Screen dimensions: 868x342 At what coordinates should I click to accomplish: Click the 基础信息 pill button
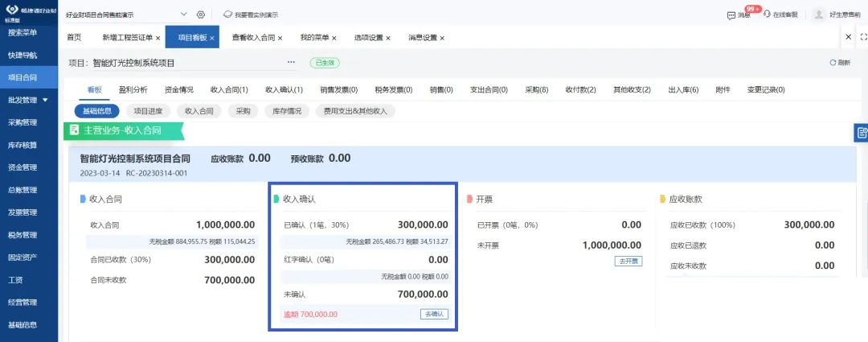pyautogui.click(x=97, y=111)
